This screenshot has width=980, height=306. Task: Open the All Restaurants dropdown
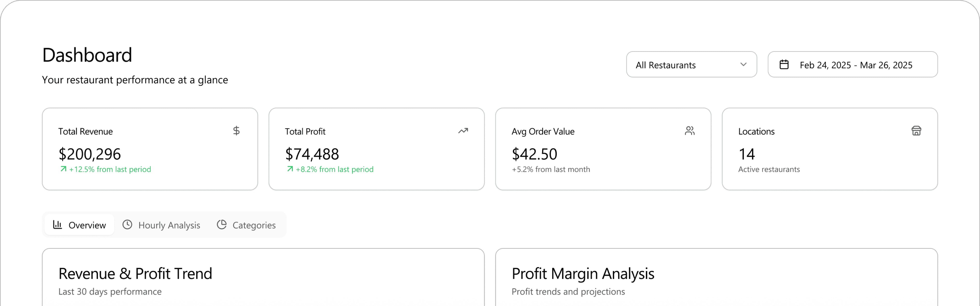coord(692,64)
